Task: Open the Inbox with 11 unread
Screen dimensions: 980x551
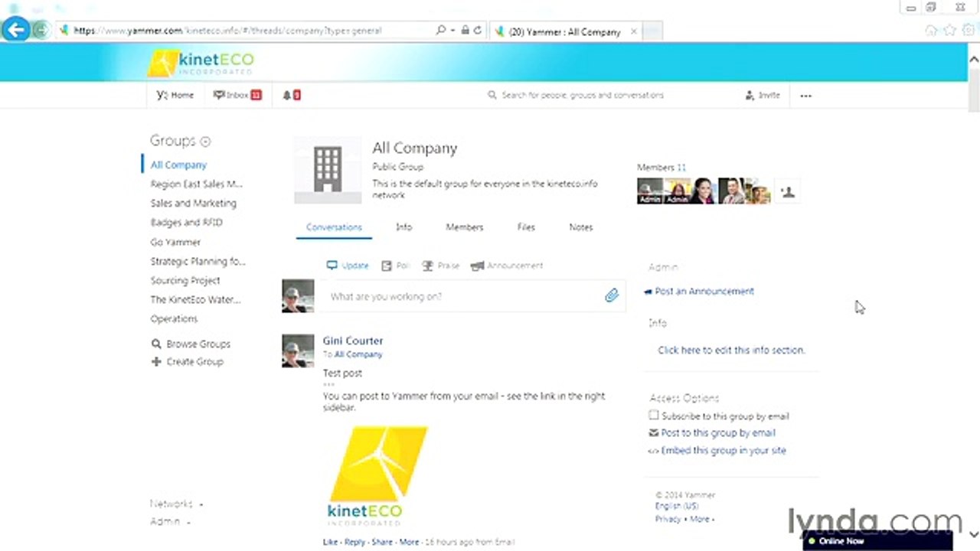Action: (x=237, y=95)
